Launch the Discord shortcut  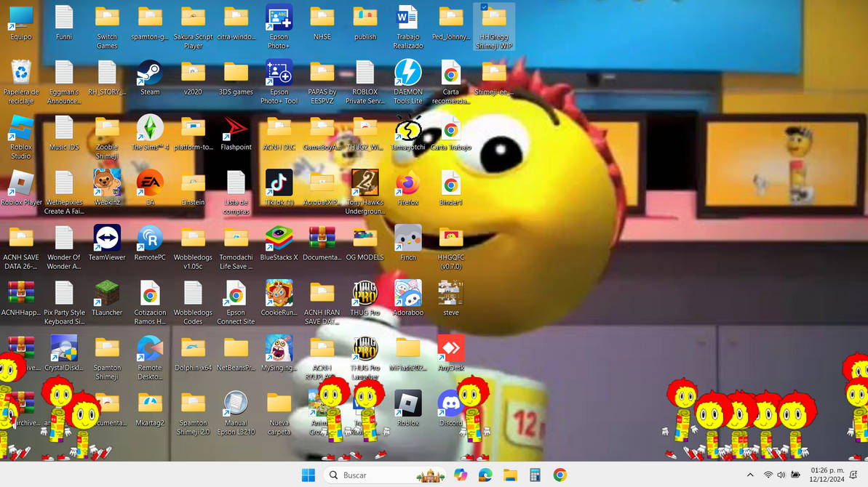[450, 408]
